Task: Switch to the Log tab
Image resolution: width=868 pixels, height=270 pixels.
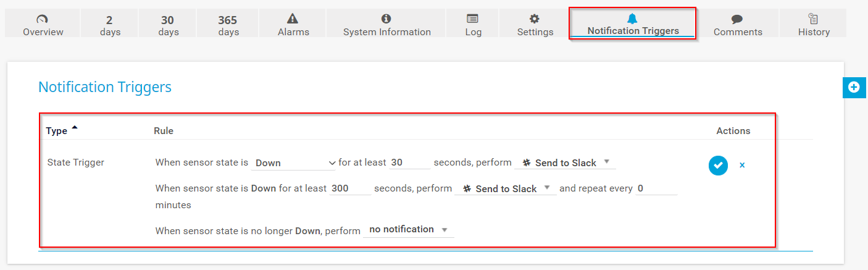Action: point(474,24)
